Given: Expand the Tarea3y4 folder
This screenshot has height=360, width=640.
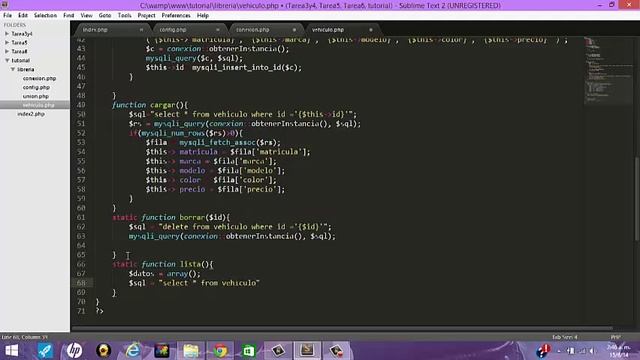Looking at the screenshot, I should pos(7,34).
